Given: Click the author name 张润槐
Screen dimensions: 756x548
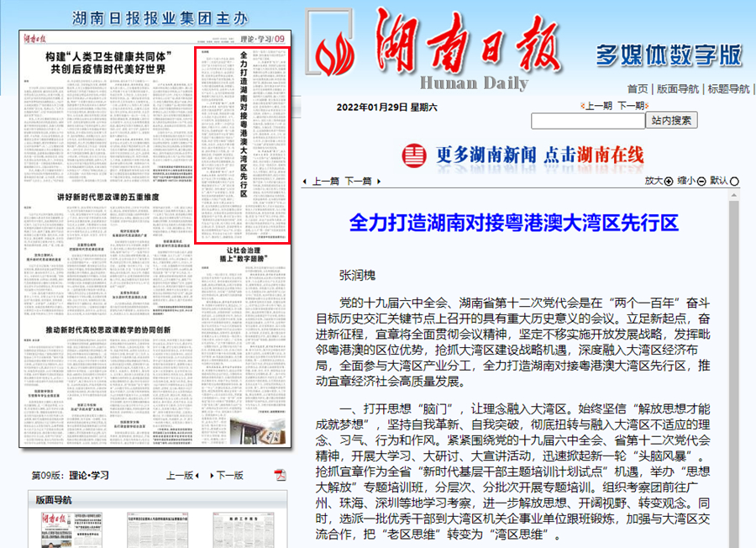Looking at the screenshot, I should point(357,276).
